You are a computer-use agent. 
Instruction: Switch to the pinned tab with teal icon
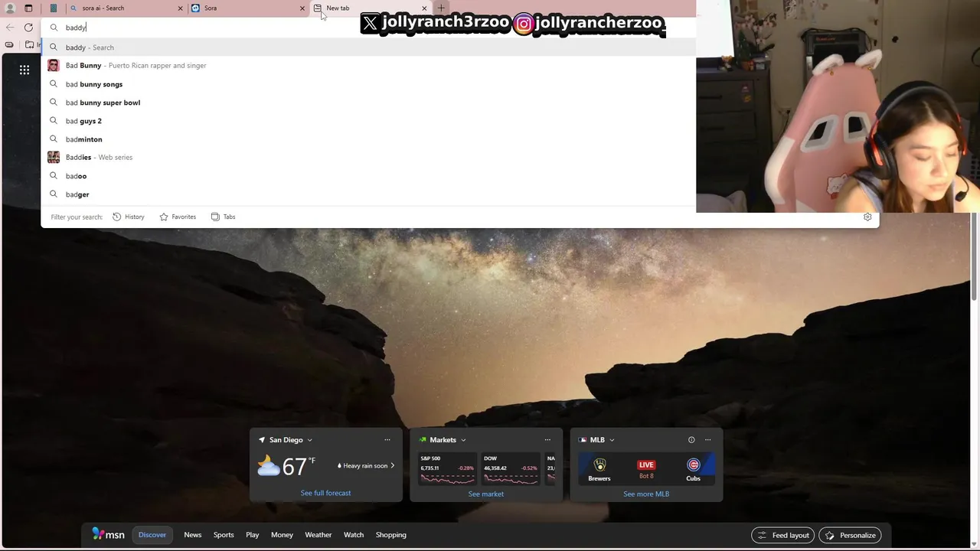tap(54, 8)
